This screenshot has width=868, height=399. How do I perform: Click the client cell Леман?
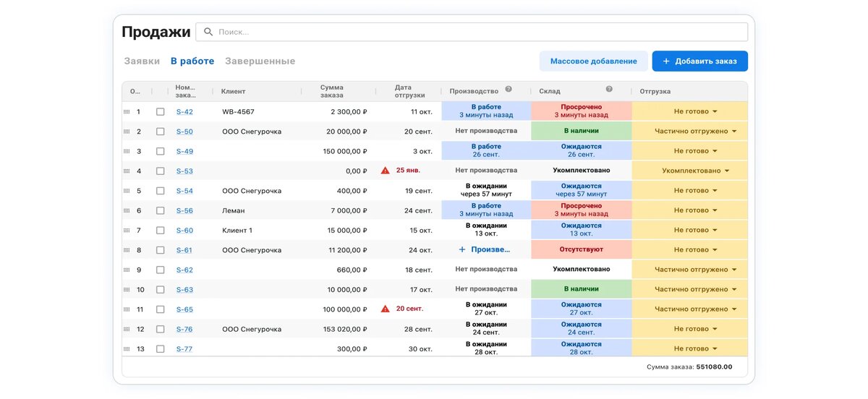pos(234,210)
